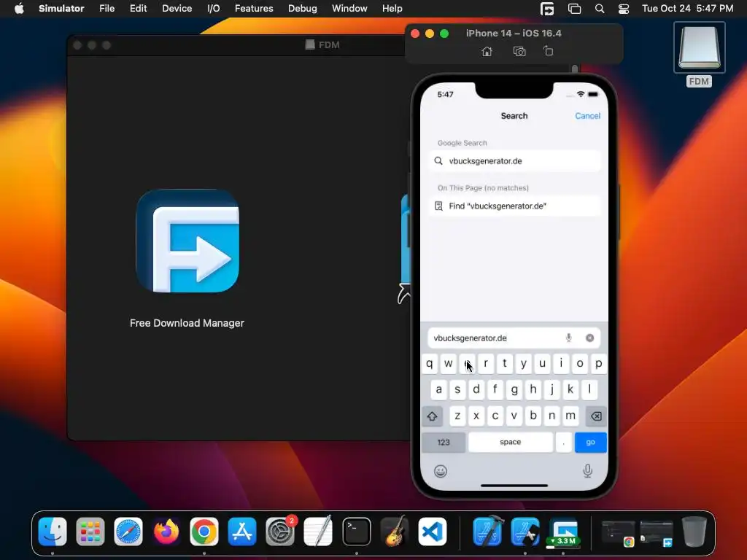Click the 3.3M downloading item in the Dock
The image size is (747, 560).
(x=563, y=532)
